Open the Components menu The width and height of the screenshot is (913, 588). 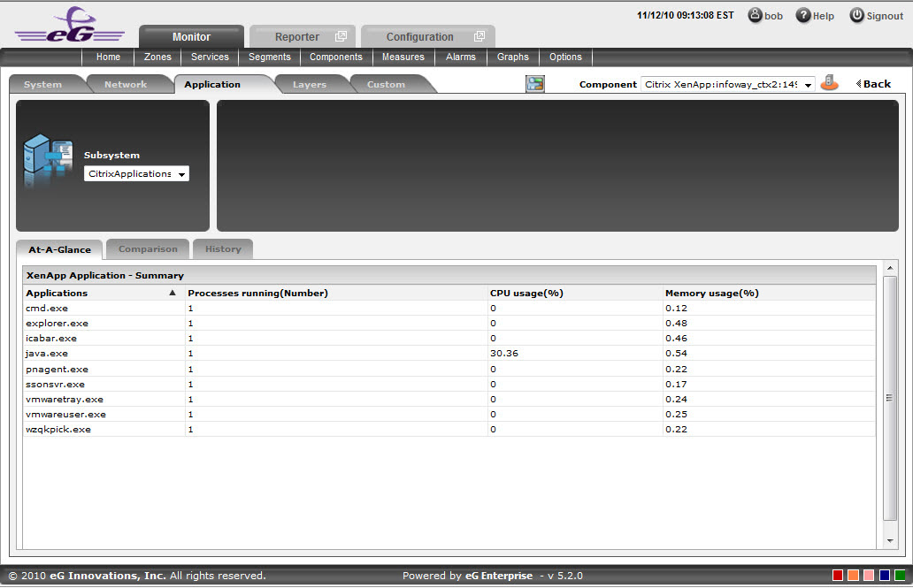click(x=336, y=57)
